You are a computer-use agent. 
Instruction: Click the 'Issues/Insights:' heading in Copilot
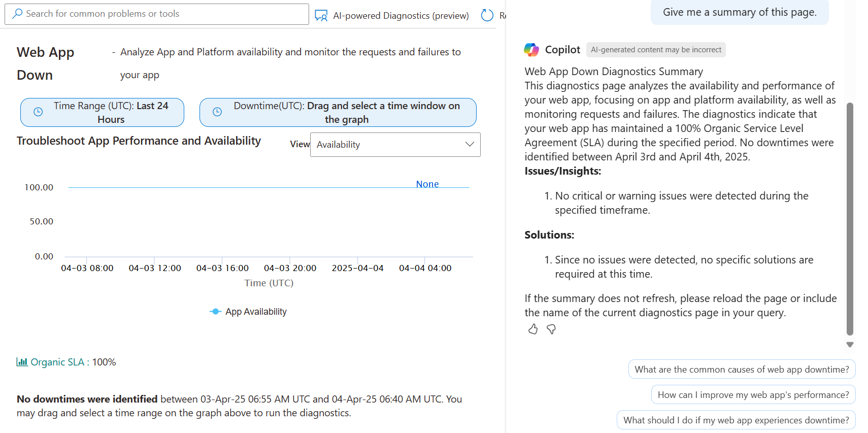(x=563, y=171)
